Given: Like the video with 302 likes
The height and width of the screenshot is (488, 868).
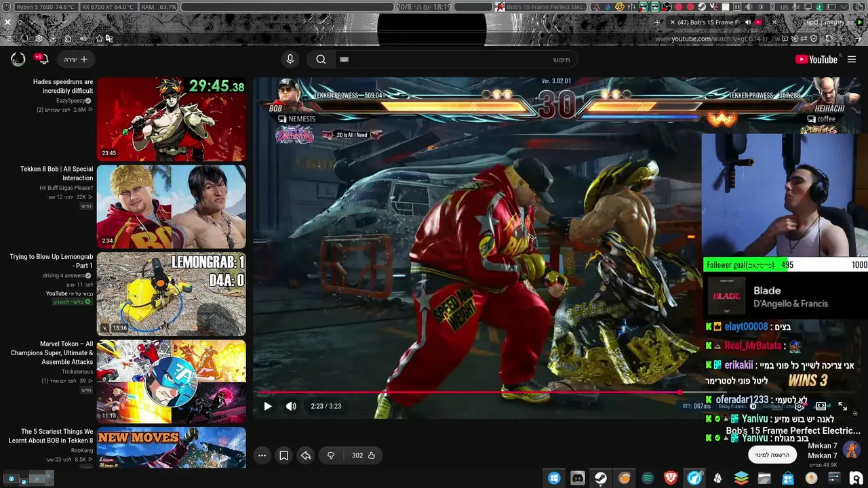Looking at the screenshot, I should [364, 455].
